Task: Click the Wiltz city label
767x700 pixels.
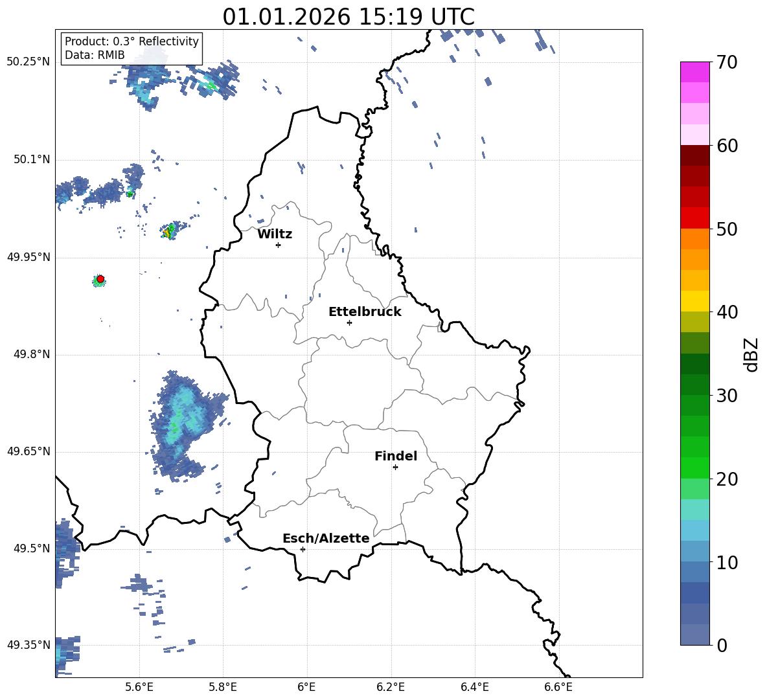Action: (x=275, y=234)
